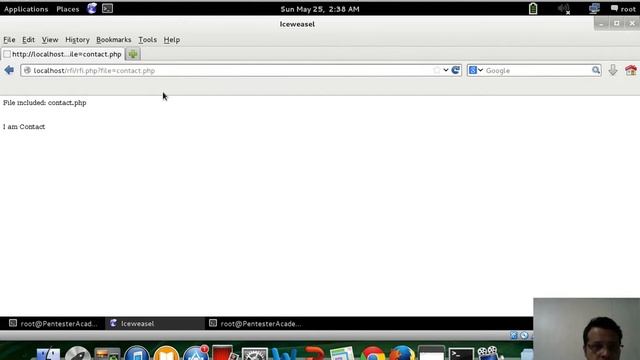This screenshot has width=640, height=360.
Task: Open Launchpad rocket icon in the dock
Action: (78, 353)
